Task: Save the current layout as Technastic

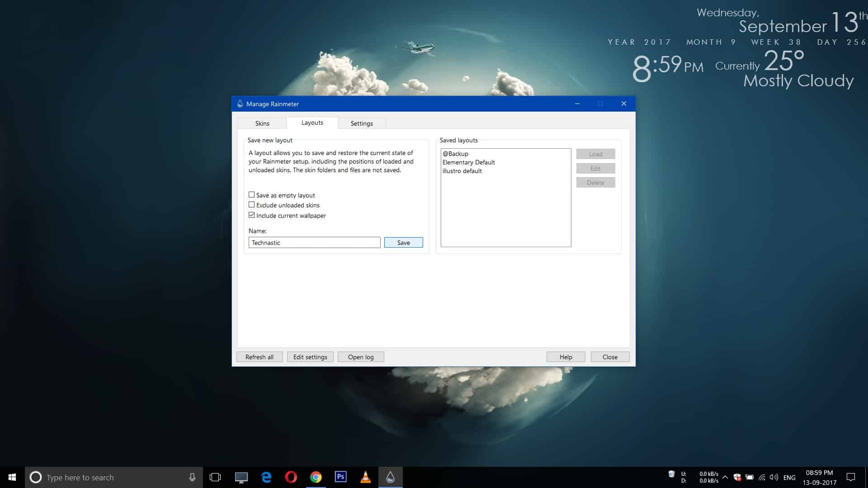Action: pos(404,243)
